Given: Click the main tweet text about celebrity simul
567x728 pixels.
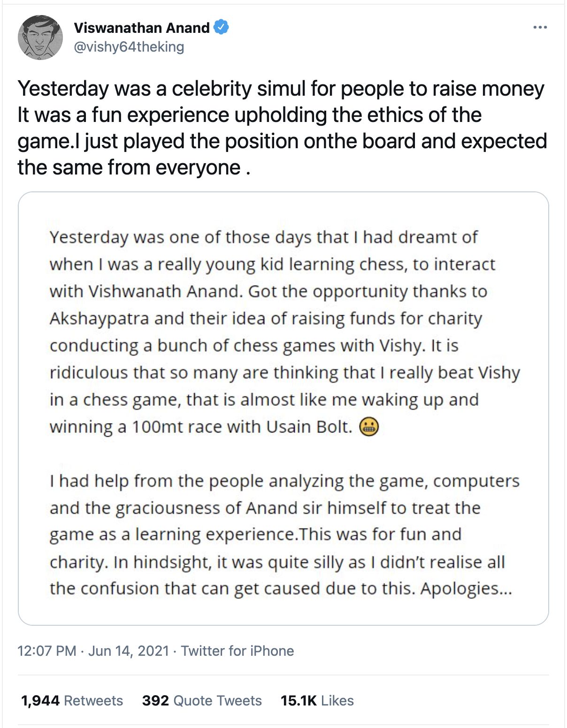Looking at the screenshot, I should pyautogui.click(x=282, y=128).
